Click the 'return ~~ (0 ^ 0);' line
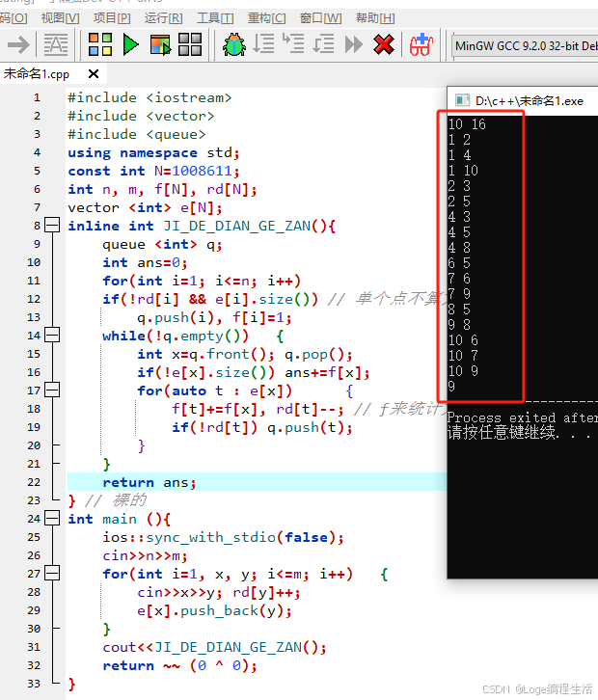This screenshot has width=598, height=700. [180, 665]
